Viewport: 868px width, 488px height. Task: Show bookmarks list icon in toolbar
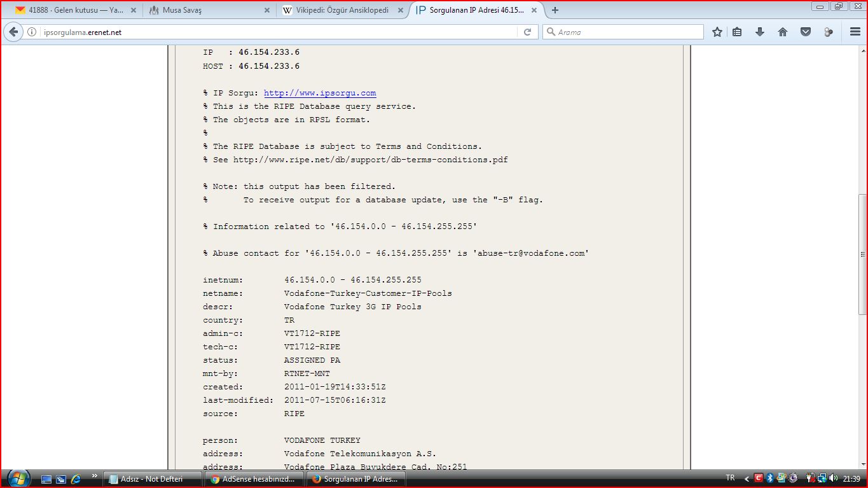[738, 32]
